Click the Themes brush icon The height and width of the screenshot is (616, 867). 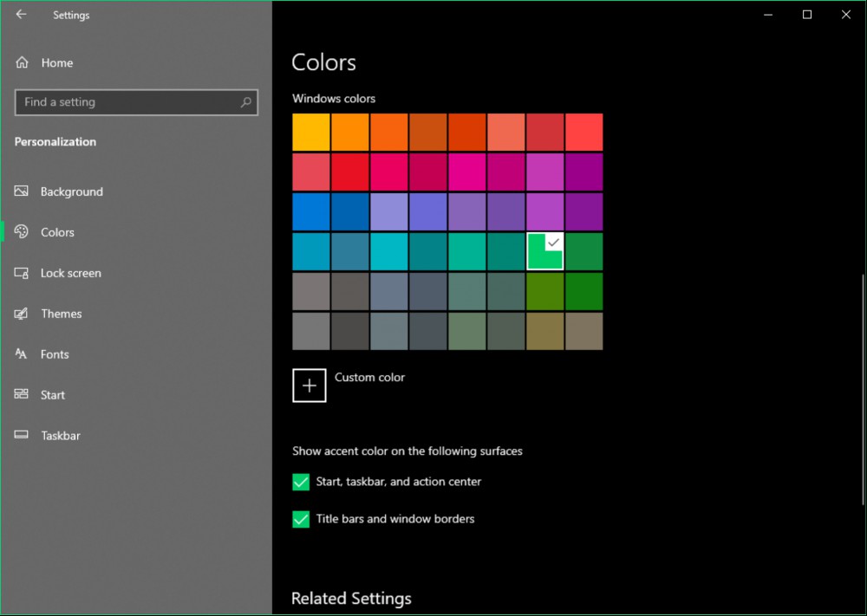22,314
